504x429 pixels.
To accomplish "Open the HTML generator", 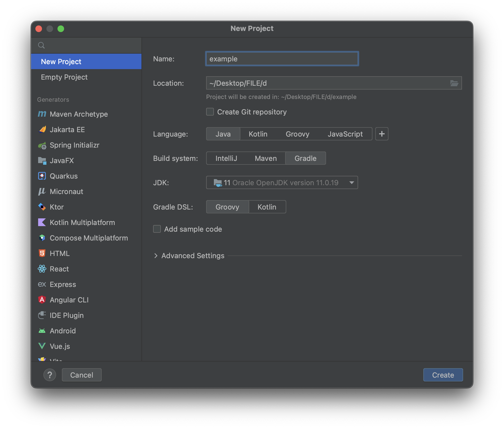I will (86, 253).
